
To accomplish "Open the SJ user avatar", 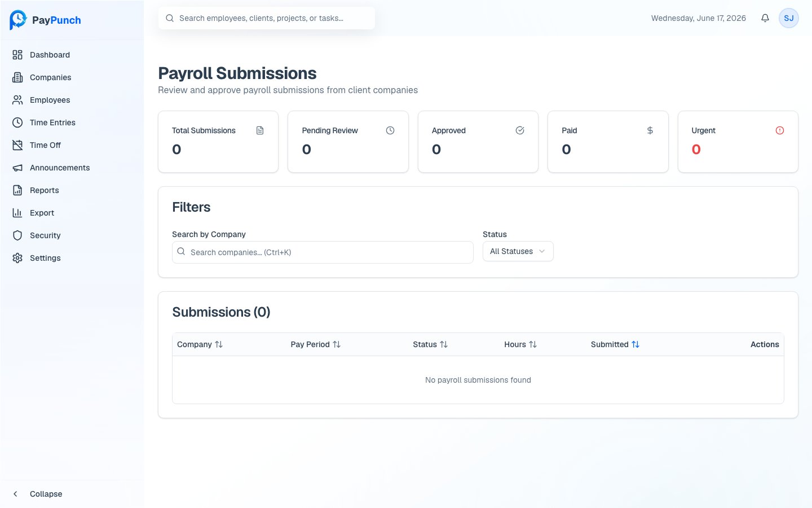I will click(x=789, y=18).
